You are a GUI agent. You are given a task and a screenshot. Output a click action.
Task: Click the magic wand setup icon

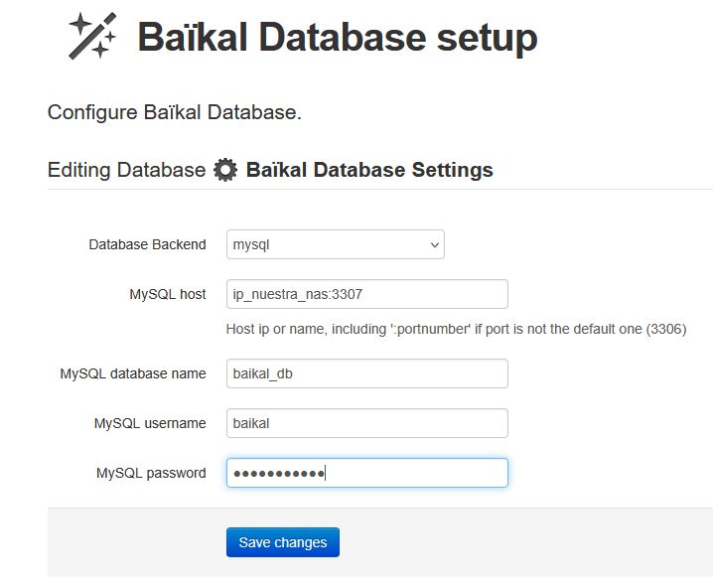coord(92,37)
